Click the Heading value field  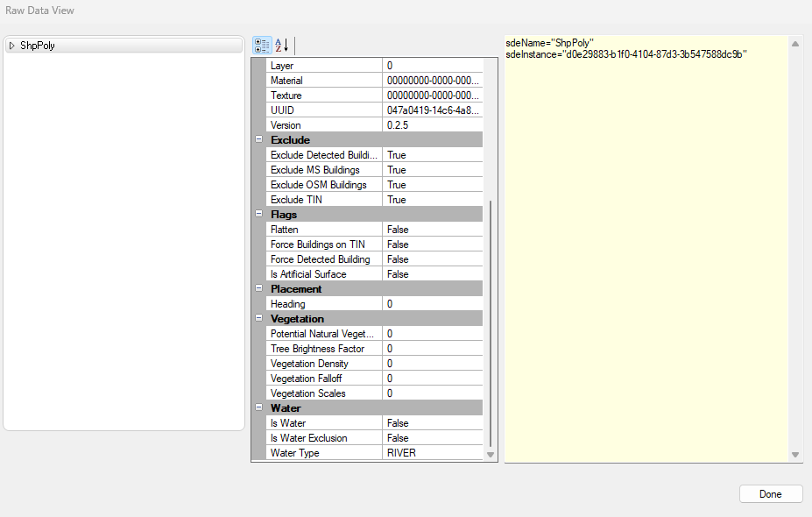(x=433, y=304)
